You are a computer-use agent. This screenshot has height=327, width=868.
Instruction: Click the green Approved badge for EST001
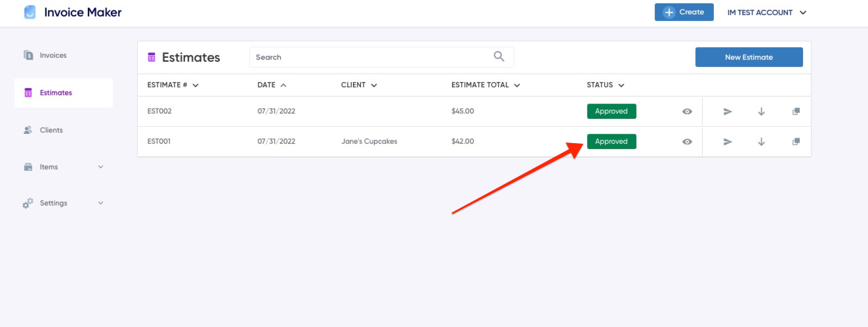611,141
